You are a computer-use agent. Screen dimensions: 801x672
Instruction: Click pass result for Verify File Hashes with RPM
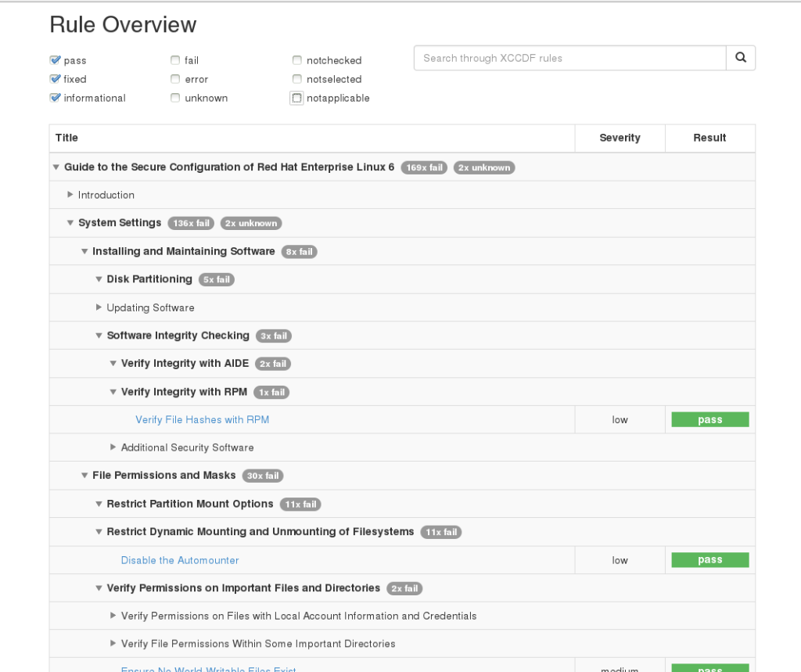710,419
